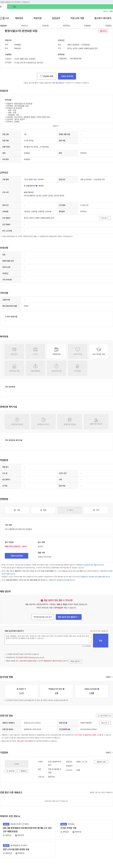113x868 pixels.
Task: Click the company LOGO thumbnail
Action: [x=16, y=764]
